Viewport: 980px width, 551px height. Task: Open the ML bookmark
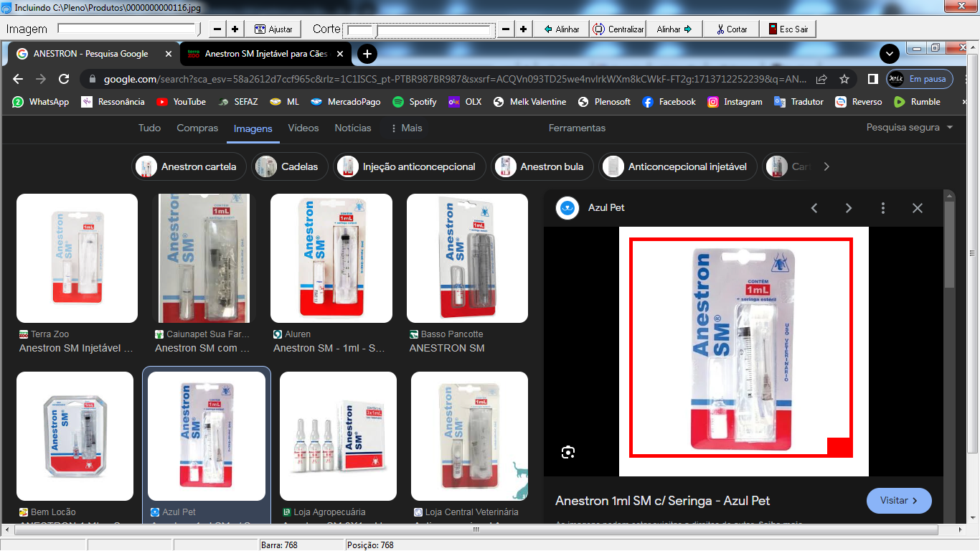click(x=285, y=102)
